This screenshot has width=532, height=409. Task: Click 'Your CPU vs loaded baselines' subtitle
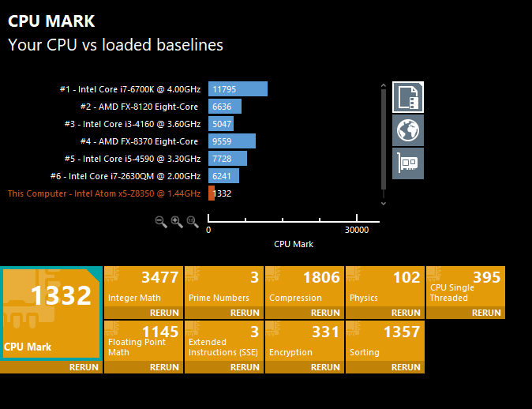click(115, 45)
